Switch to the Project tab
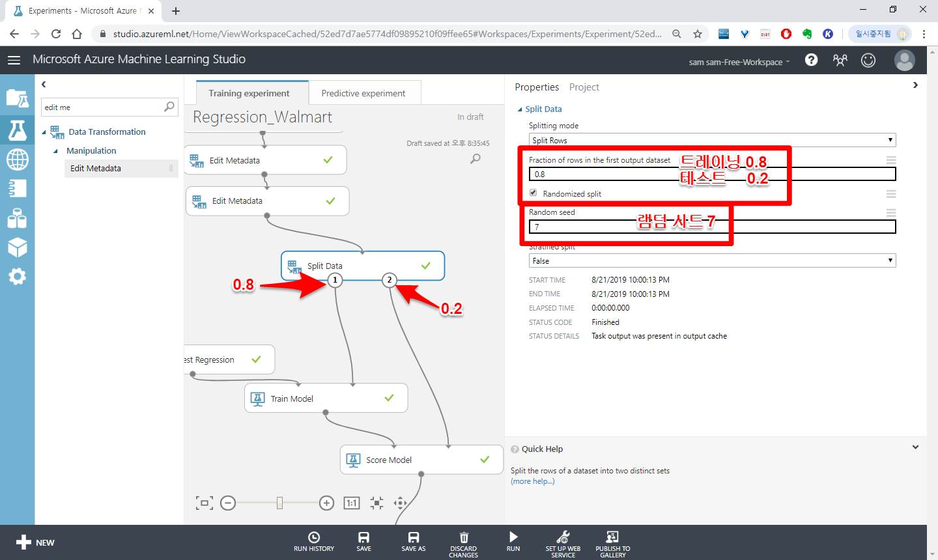938x560 pixels. click(x=584, y=87)
